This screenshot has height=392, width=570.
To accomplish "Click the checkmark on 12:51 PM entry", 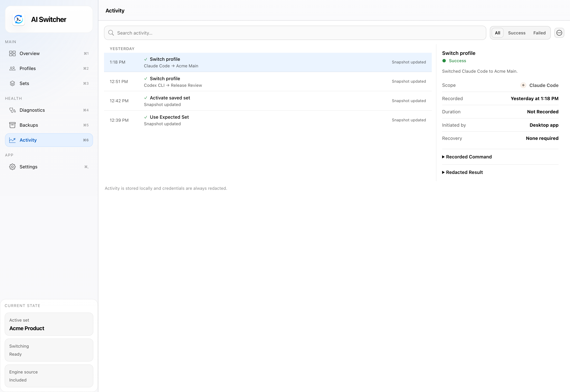I will coord(146,79).
